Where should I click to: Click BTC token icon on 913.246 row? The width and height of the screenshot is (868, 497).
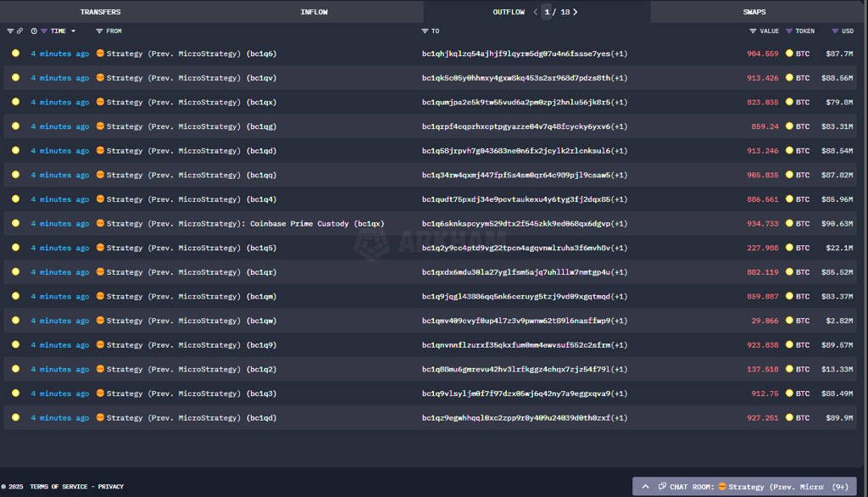[x=789, y=151]
